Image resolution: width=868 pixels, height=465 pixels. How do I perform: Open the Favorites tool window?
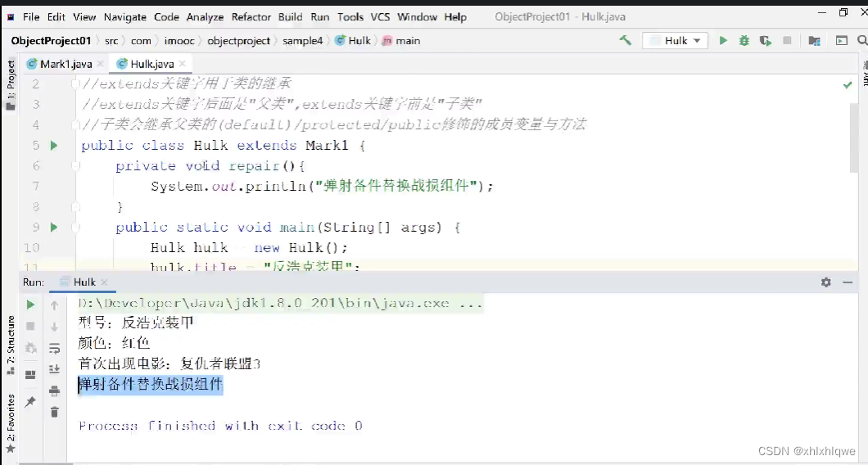(x=10, y=423)
